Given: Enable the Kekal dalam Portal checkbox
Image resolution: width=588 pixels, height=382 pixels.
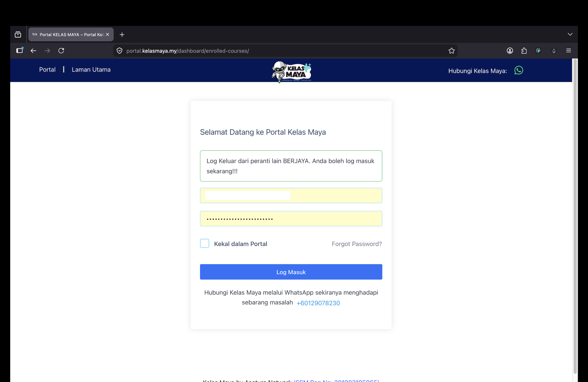Looking at the screenshot, I should (x=205, y=244).
